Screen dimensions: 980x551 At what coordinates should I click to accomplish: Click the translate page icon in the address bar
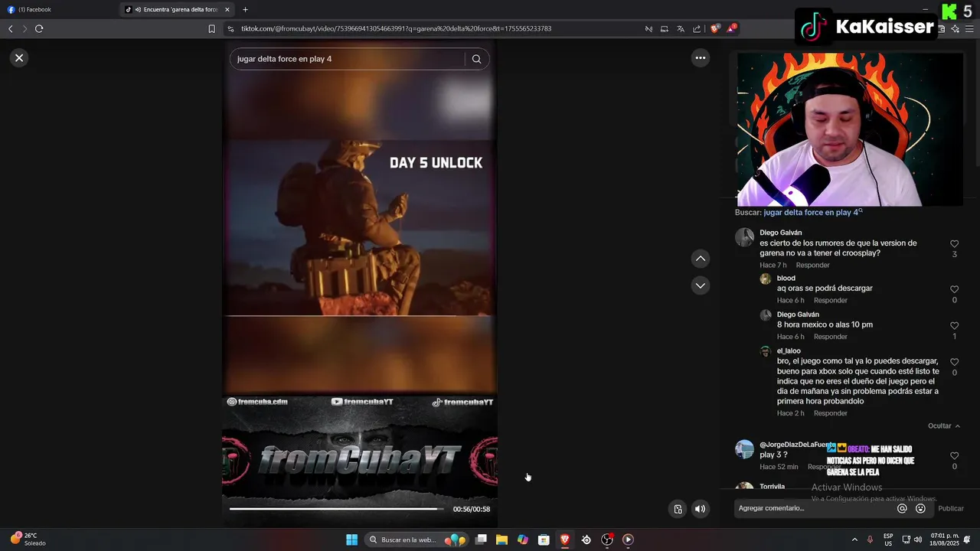click(x=680, y=28)
